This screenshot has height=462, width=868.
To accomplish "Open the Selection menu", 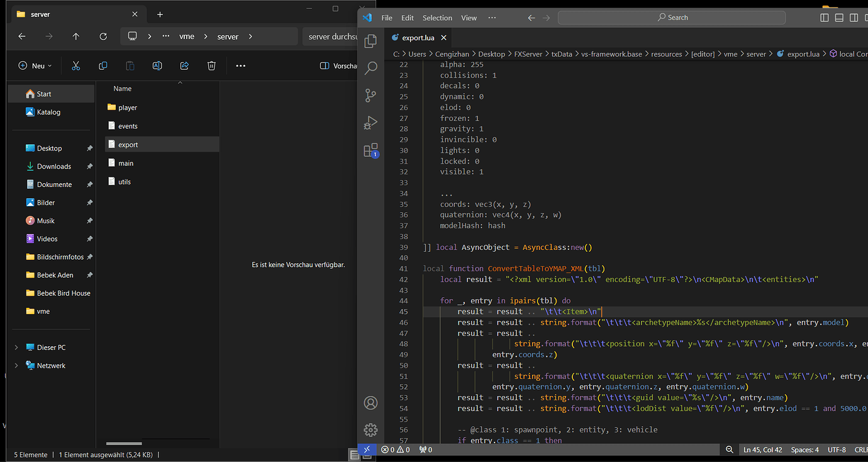I will [x=437, y=18].
